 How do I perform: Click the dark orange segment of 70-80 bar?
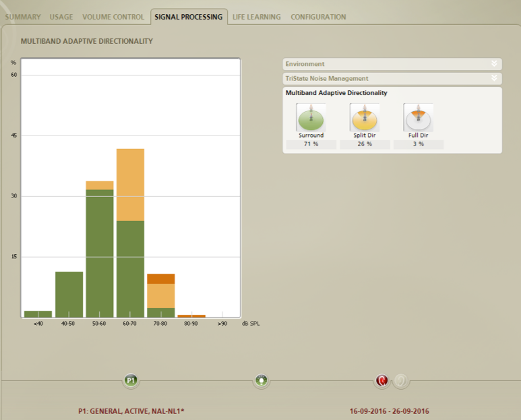(161, 279)
